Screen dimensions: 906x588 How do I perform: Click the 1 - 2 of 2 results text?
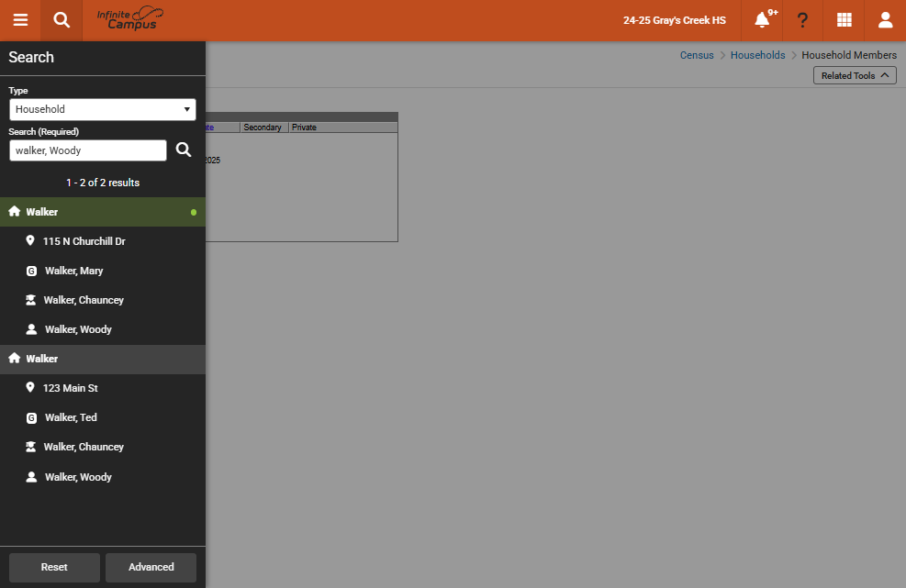point(103,183)
